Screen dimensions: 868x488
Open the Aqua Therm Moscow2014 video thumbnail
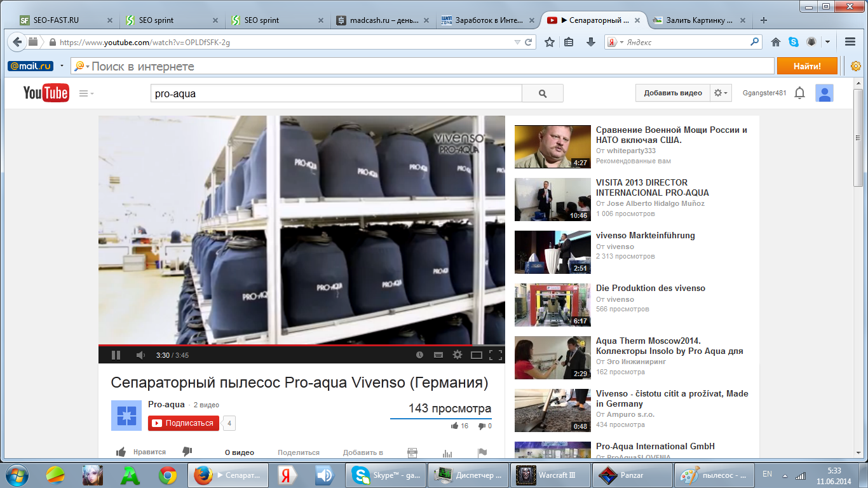tap(553, 358)
